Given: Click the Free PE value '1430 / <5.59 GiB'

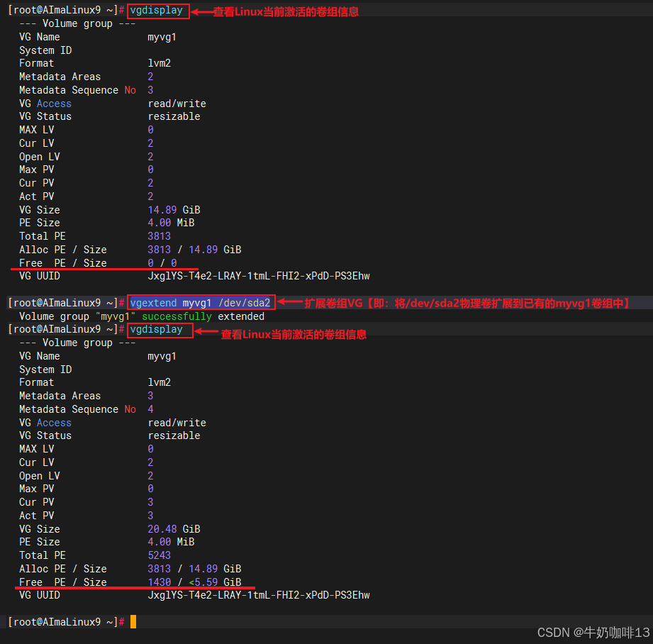Looking at the screenshot, I should pos(194,582).
